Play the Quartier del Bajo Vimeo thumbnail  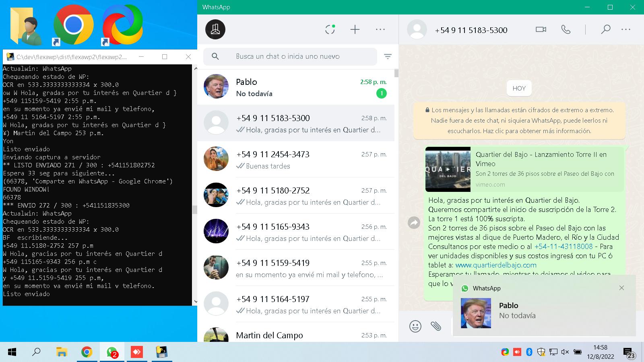[448, 169]
